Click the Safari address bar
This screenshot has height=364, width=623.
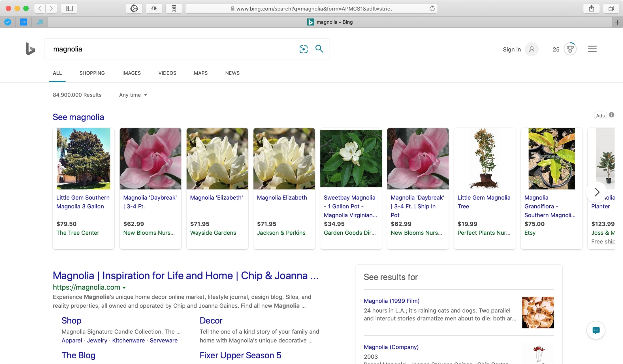point(311,8)
